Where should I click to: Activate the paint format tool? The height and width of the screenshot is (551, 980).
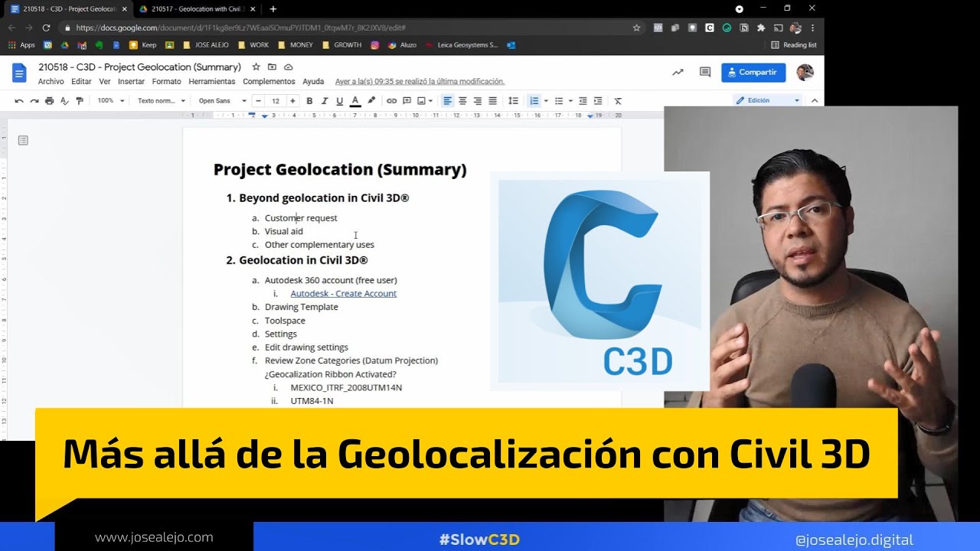click(79, 101)
